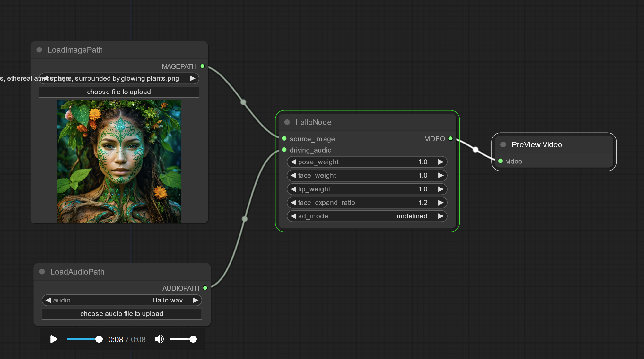Screen dimensions: 644x359
Task: Play the Hallo.wav audio preview
Action: (54, 339)
